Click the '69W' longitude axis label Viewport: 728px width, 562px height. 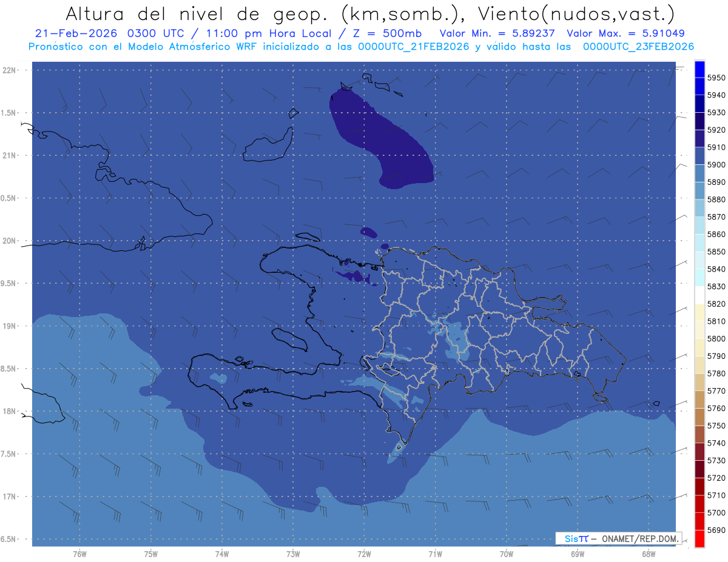(x=578, y=554)
